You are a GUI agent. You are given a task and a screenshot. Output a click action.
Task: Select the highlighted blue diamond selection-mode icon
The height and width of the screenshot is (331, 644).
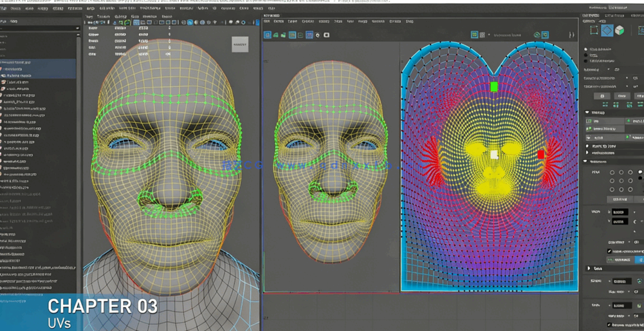607,30
